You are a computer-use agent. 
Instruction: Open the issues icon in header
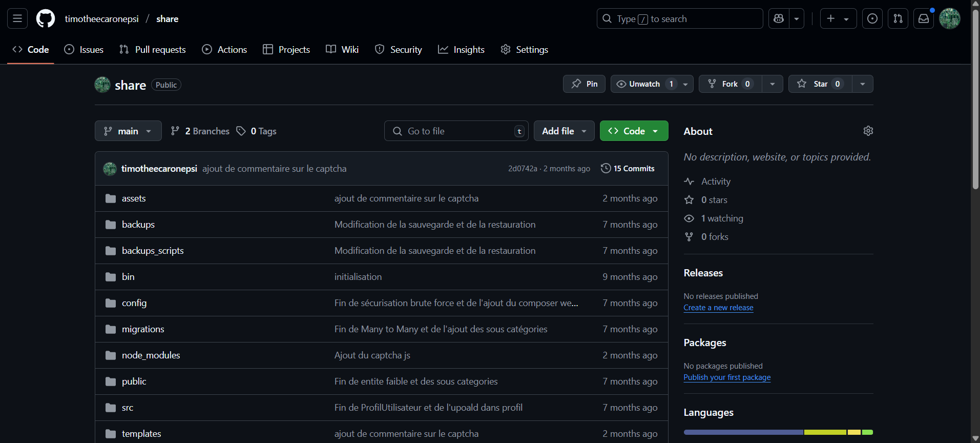click(x=872, y=19)
